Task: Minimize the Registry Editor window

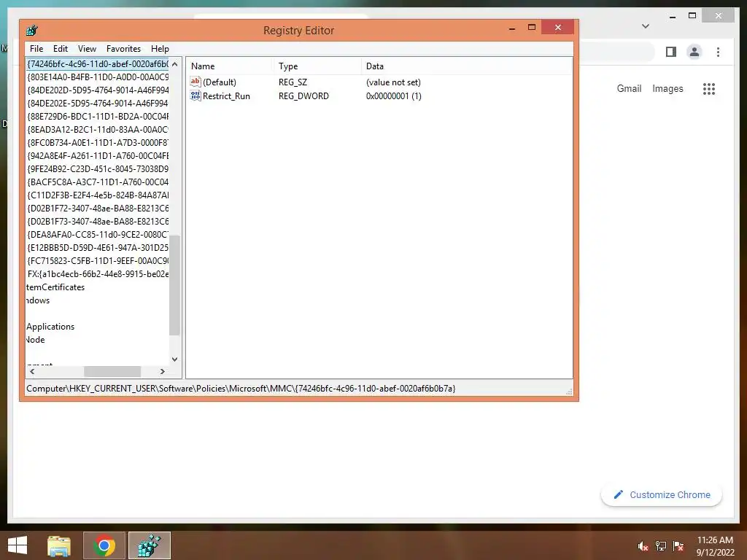Action: click(x=512, y=28)
